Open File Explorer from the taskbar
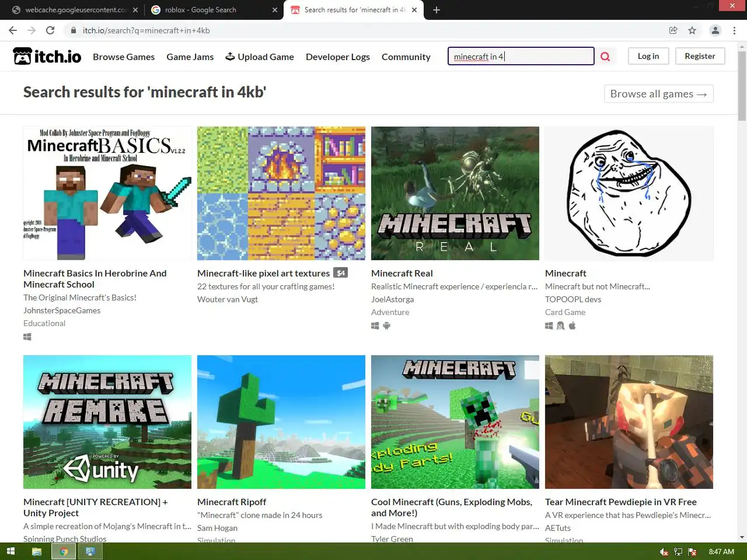Viewport: 747px width, 560px height. pyautogui.click(x=36, y=551)
